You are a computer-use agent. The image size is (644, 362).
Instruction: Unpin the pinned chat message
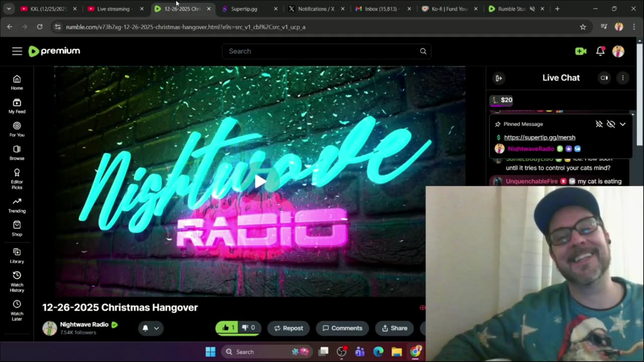pos(599,124)
